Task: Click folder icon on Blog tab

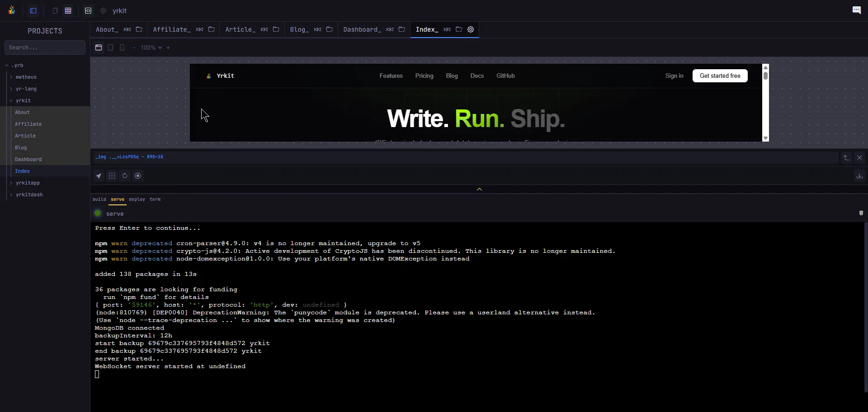Action: 330,29
